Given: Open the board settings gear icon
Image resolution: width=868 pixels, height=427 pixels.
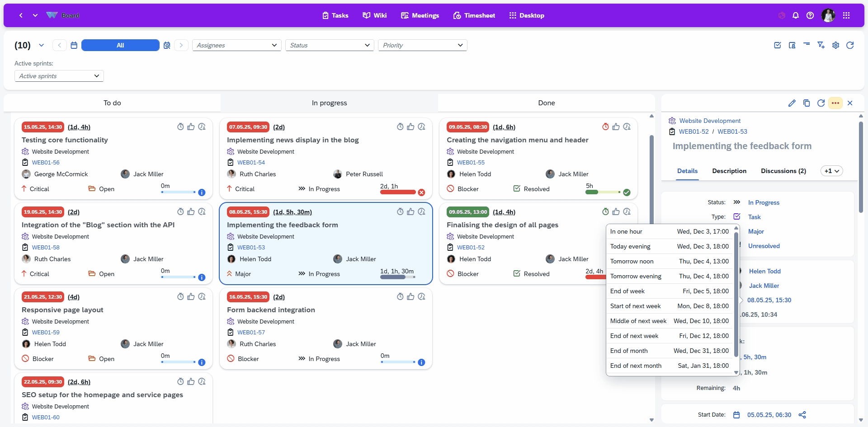Looking at the screenshot, I should (x=835, y=45).
